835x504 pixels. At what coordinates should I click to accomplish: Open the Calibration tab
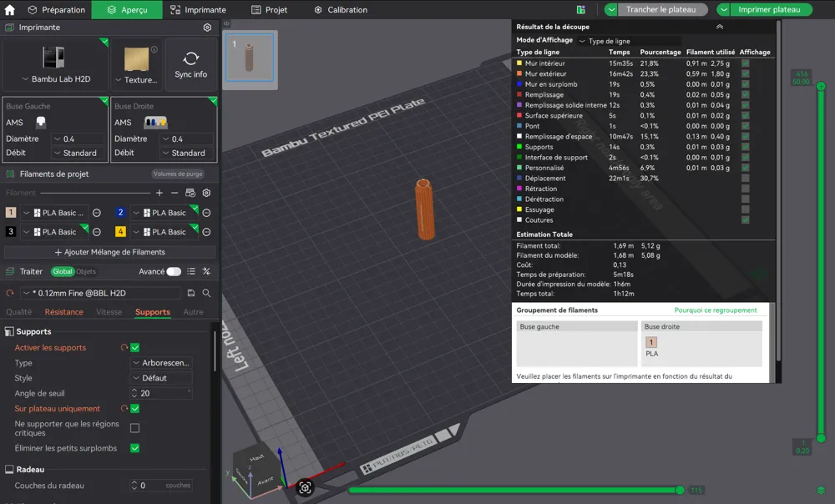(341, 9)
